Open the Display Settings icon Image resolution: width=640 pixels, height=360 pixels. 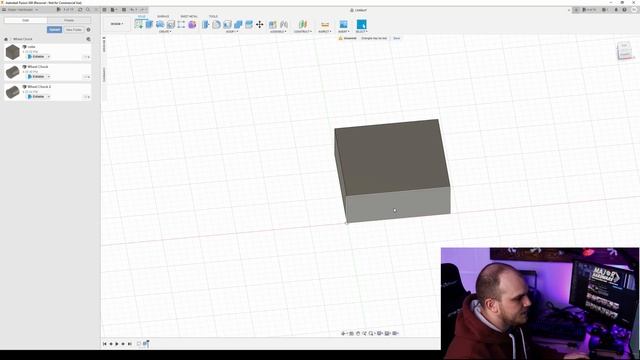click(380, 333)
